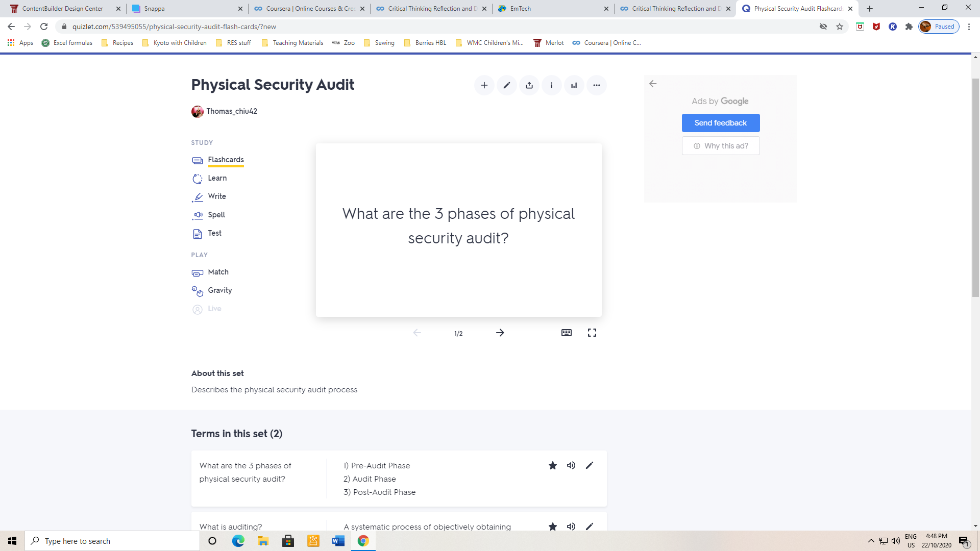Click the info icon for the set
The height and width of the screenshot is (551, 980).
[551, 85]
